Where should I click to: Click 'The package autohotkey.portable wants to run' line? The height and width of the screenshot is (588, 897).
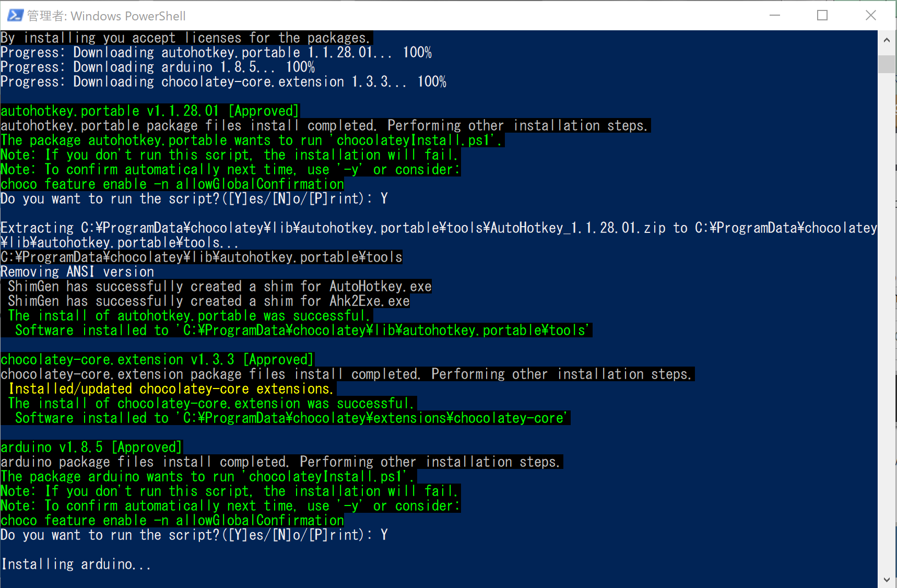[x=252, y=140]
